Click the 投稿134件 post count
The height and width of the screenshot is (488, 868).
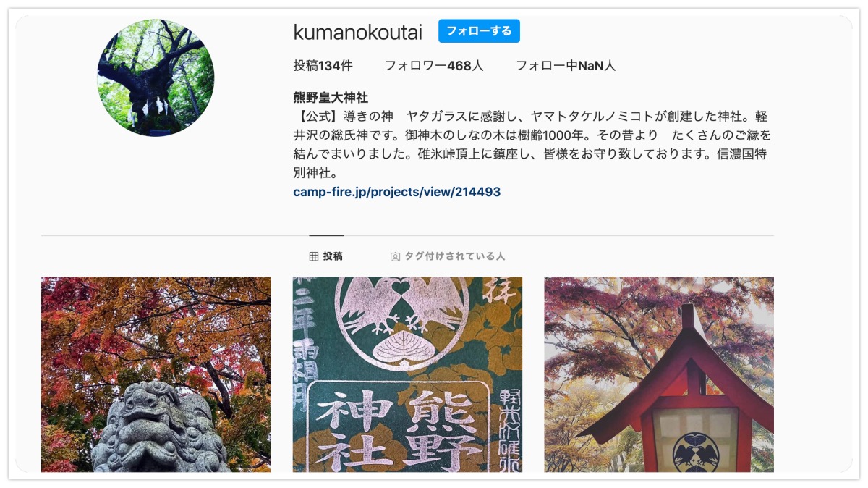point(323,66)
